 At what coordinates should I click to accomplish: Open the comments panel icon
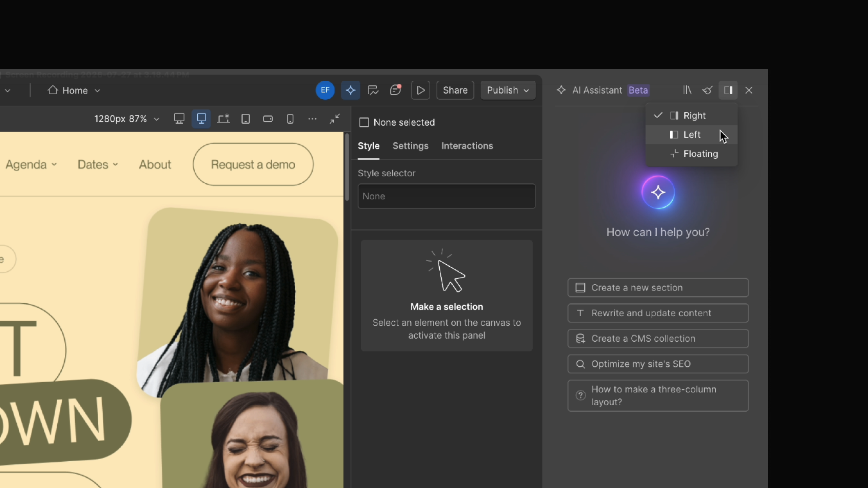(x=373, y=90)
